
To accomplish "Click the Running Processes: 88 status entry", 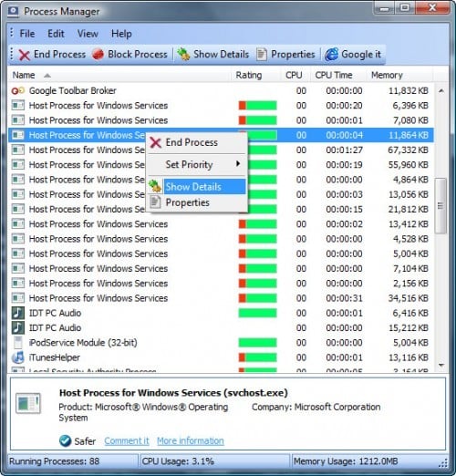I will click(x=54, y=461).
